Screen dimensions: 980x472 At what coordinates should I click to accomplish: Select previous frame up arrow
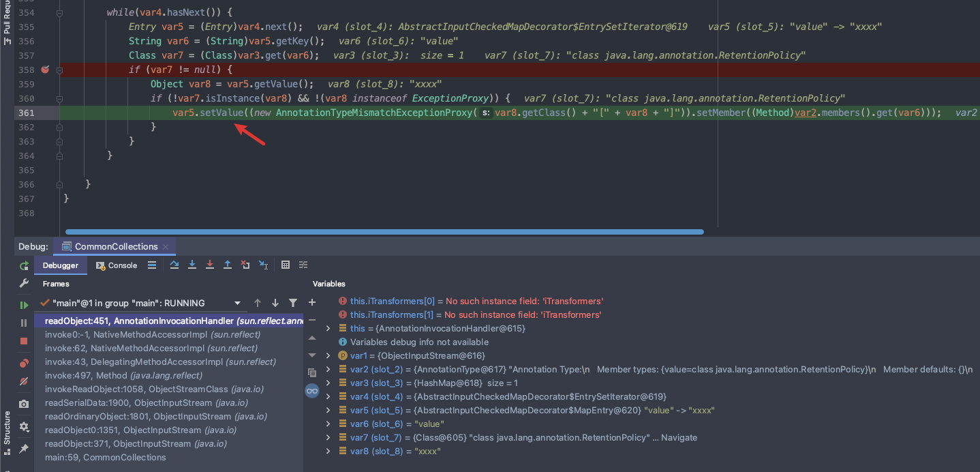(258, 303)
